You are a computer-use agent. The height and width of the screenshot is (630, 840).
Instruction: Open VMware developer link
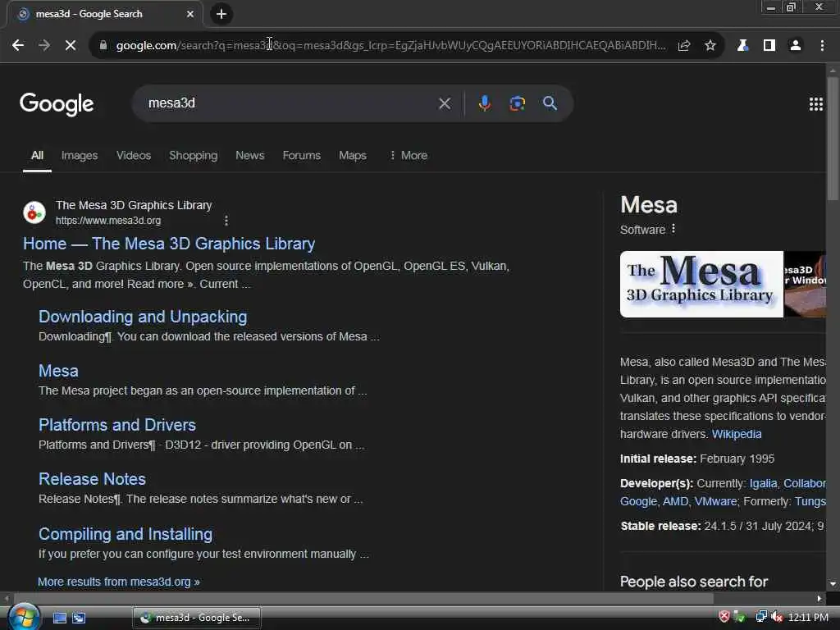(715, 501)
